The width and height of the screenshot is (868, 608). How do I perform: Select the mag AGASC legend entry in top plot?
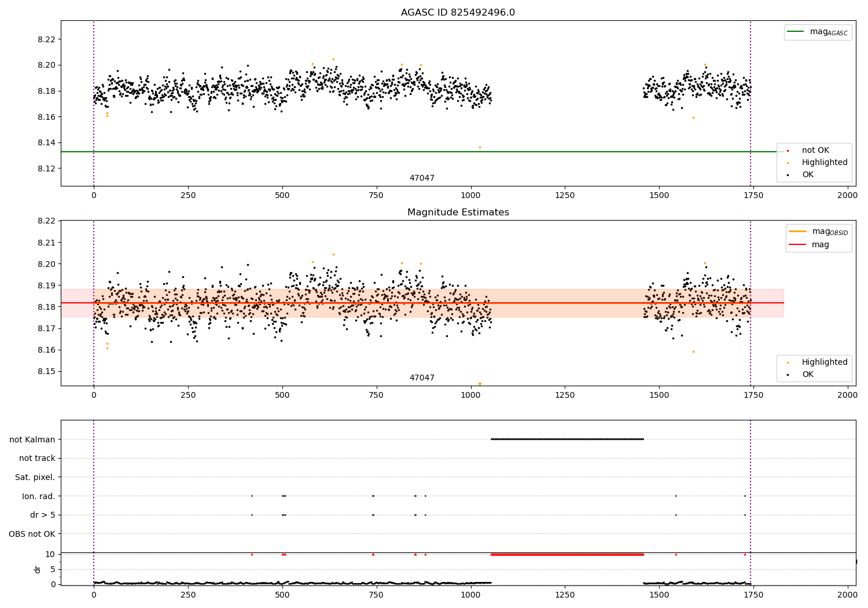818,32
